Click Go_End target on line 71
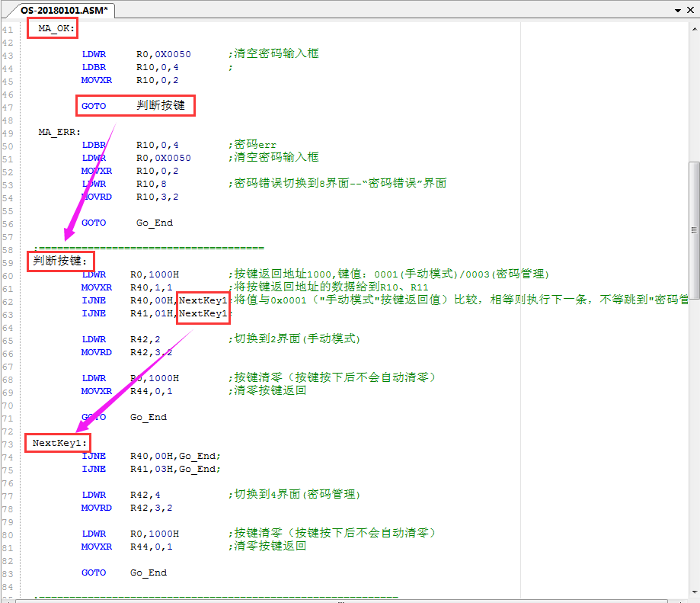700x603 pixels. pos(149,417)
